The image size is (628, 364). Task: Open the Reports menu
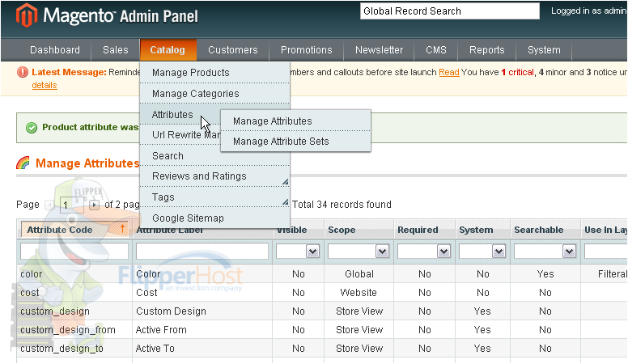tap(486, 50)
